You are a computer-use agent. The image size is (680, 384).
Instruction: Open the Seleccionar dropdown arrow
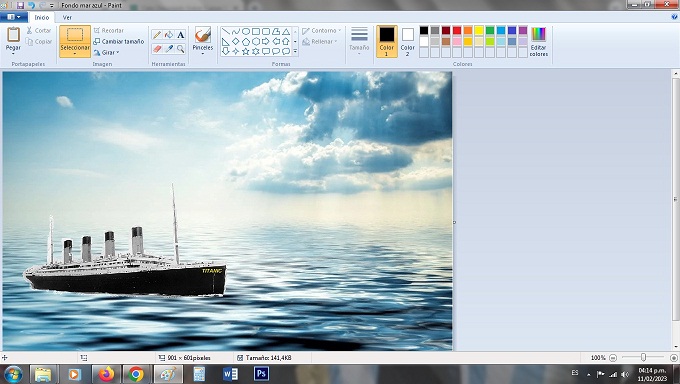(75, 54)
